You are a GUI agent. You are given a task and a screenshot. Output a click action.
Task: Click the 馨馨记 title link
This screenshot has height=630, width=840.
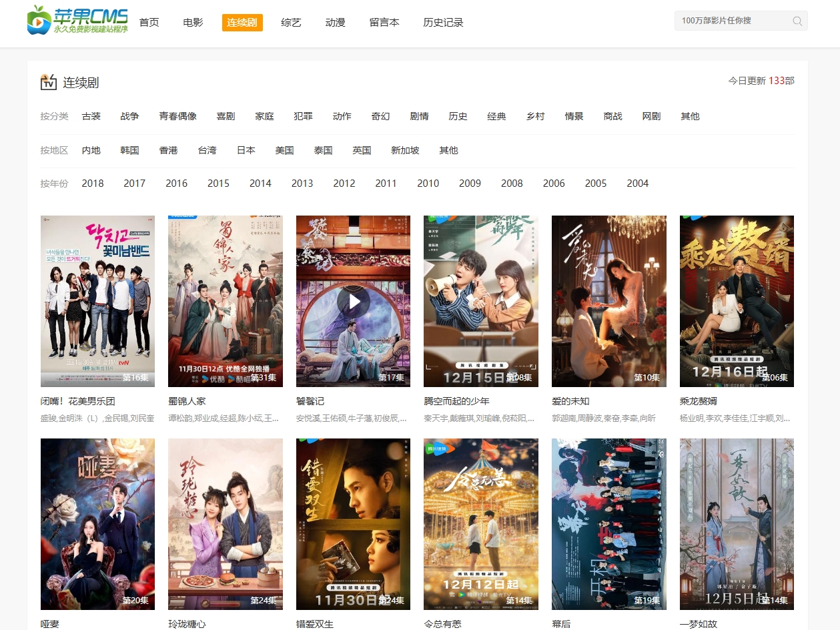310,402
